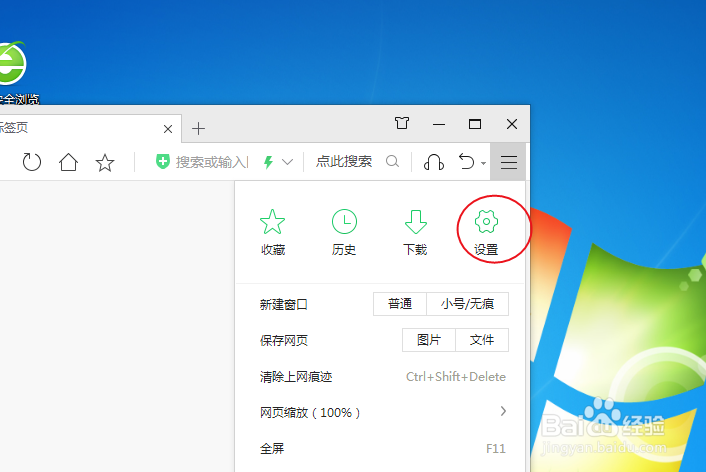Screen dimensions: 706x472
Task: Click the refresh page icon
Action: coord(32,162)
